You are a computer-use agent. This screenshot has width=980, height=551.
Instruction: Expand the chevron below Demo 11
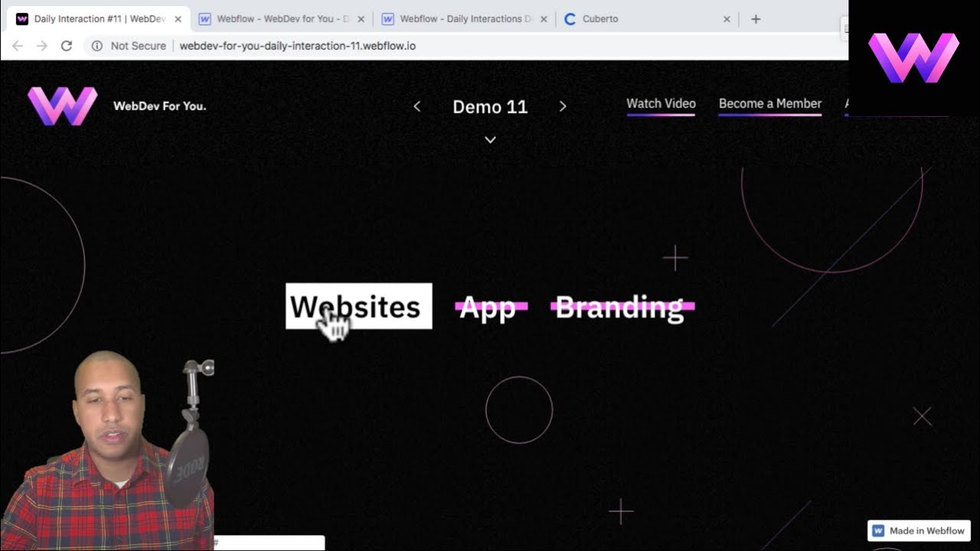(x=491, y=139)
